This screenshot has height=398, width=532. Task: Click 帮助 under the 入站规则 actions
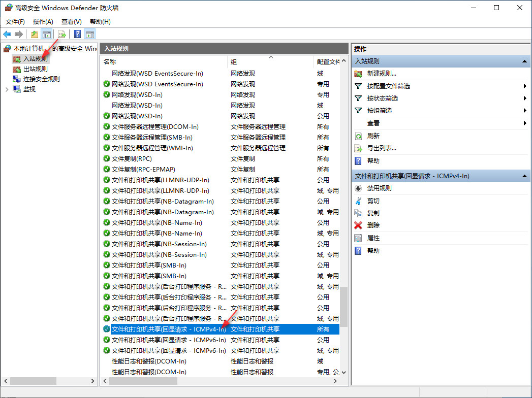pos(373,161)
